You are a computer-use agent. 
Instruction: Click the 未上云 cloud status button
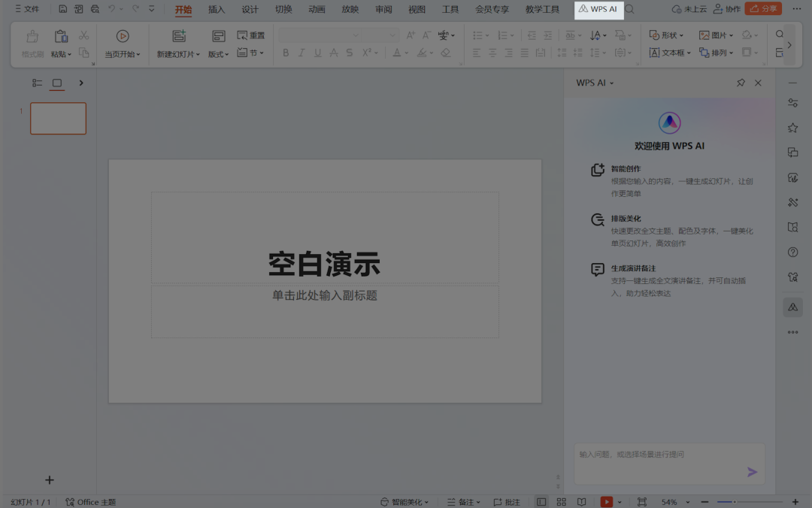point(689,9)
